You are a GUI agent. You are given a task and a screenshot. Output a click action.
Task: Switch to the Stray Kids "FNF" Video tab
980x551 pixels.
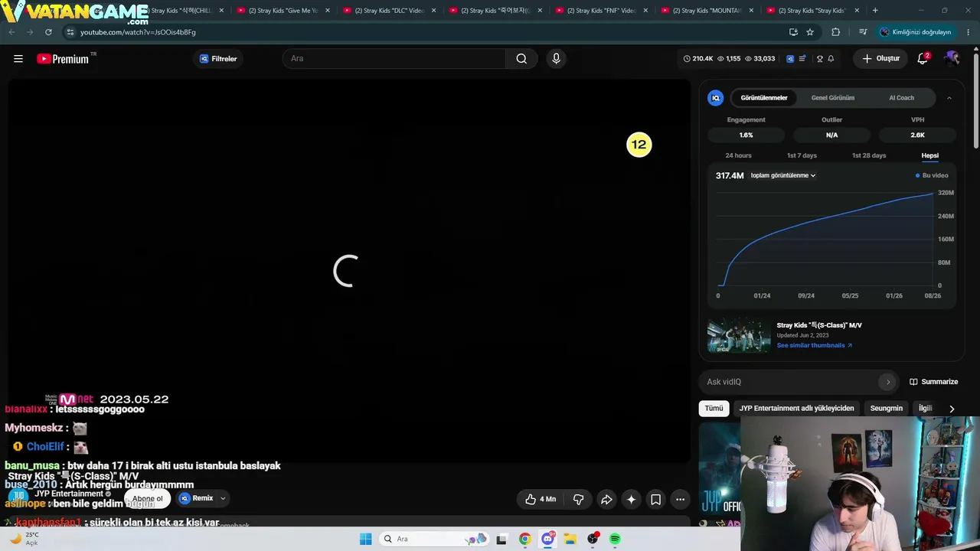point(602,11)
